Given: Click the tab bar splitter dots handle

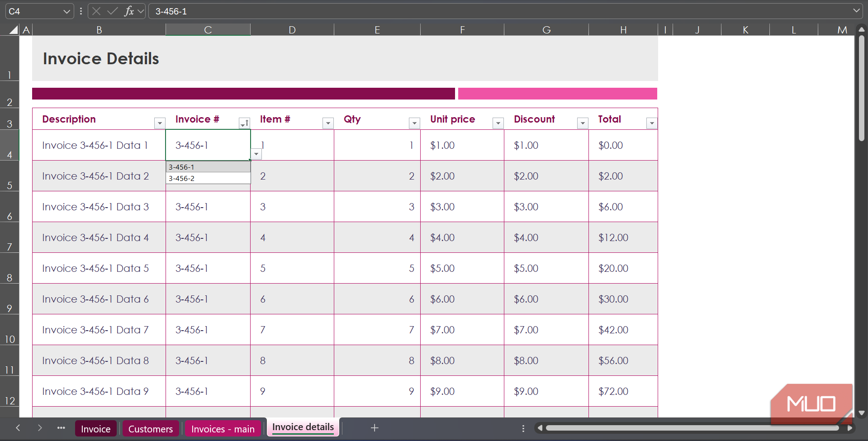Looking at the screenshot, I should [x=523, y=428].
